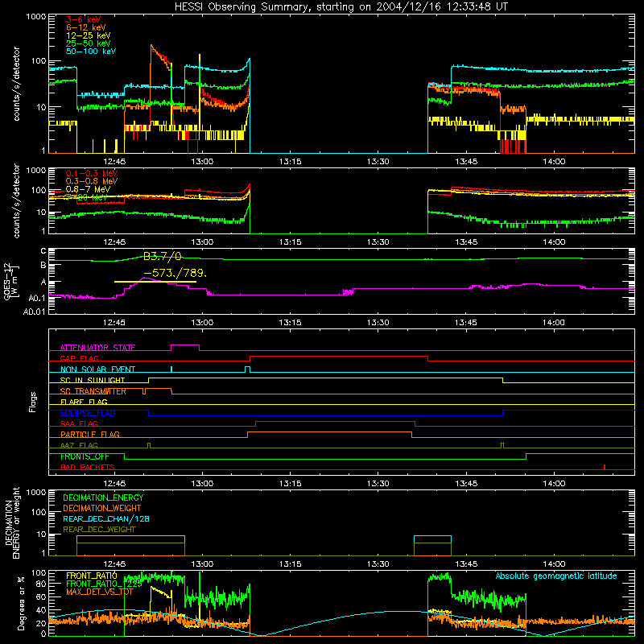Image resolution: width=644 pixels, height=644 pixels.
Task: Select the yellow FRONT_RATIO legend label
Action: 92,576
